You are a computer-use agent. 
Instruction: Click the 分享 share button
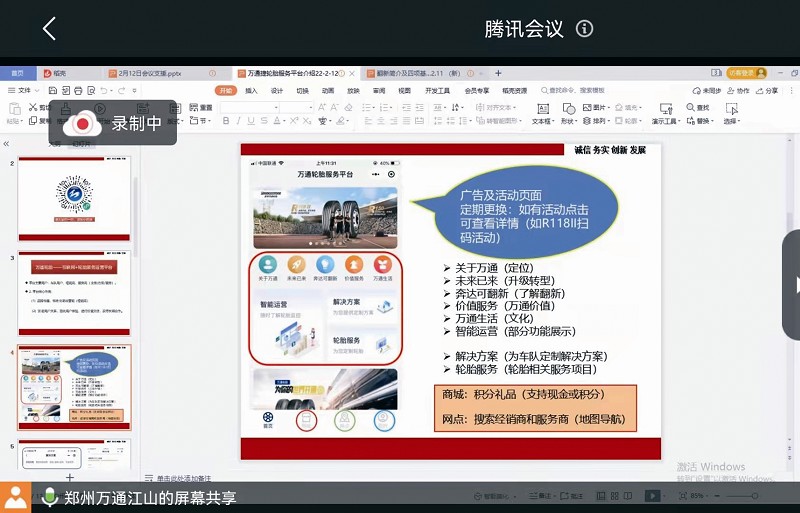(x=768, y=90)
